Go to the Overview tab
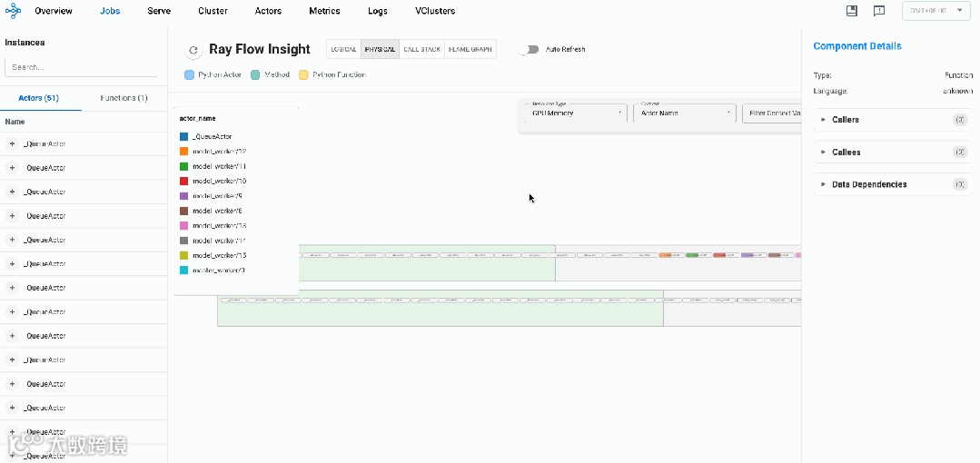 tap(53, 11)
